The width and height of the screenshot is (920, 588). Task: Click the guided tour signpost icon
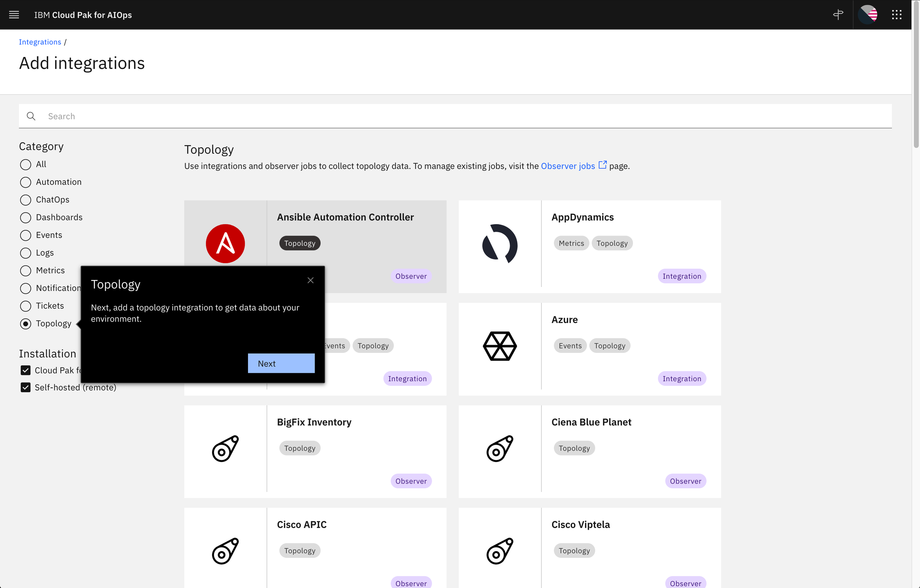(x=838, y=15)
